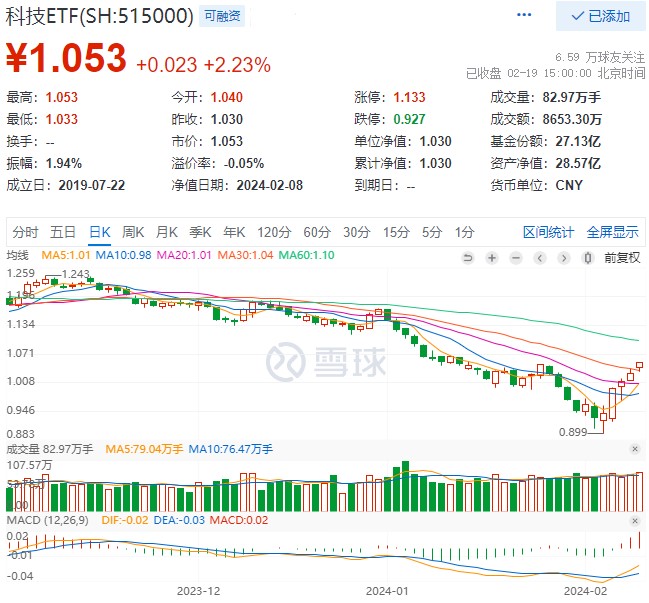Click the chart reset/undo arrow icon
649x603 pixels.
coord(468,258)
